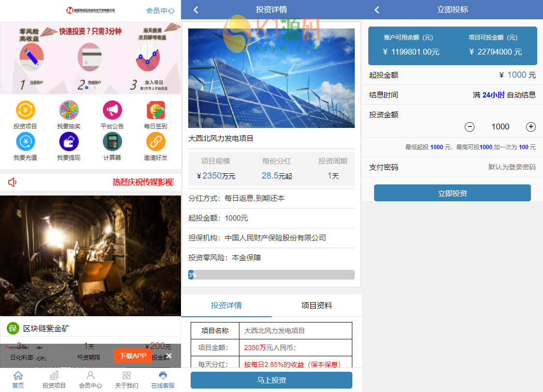Click the green 保 guarantee badge
Screen dimensions: 543x392
[13, 328]
